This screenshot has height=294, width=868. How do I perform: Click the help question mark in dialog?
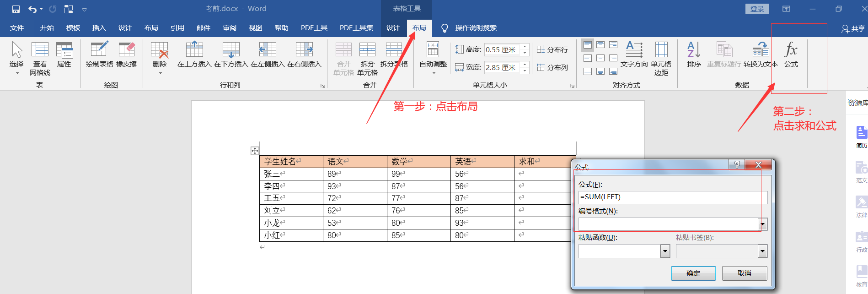click(737, 165)
